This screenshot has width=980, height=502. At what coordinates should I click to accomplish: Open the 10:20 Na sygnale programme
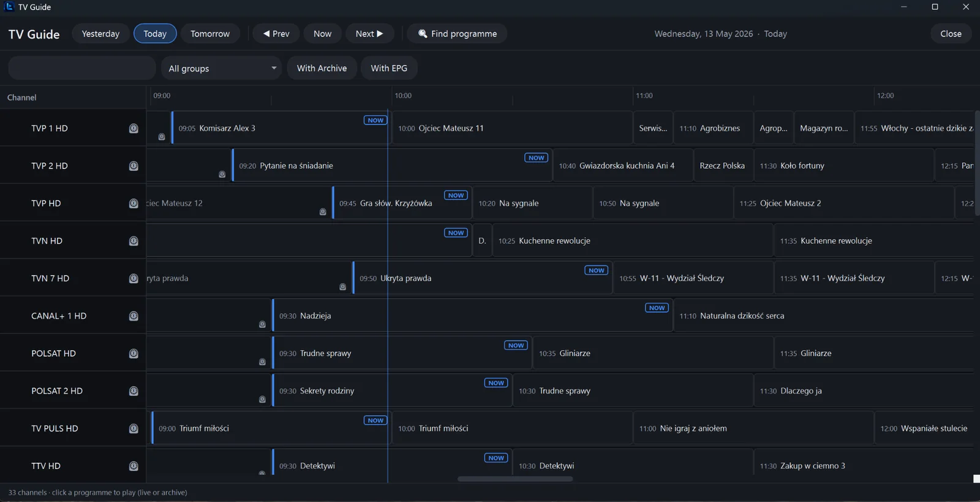pyautogui.click(x=532, y=203)
